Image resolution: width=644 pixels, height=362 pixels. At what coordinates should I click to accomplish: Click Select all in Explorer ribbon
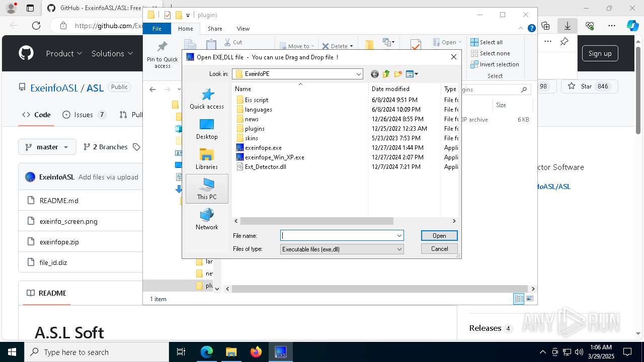pos(487,42)
